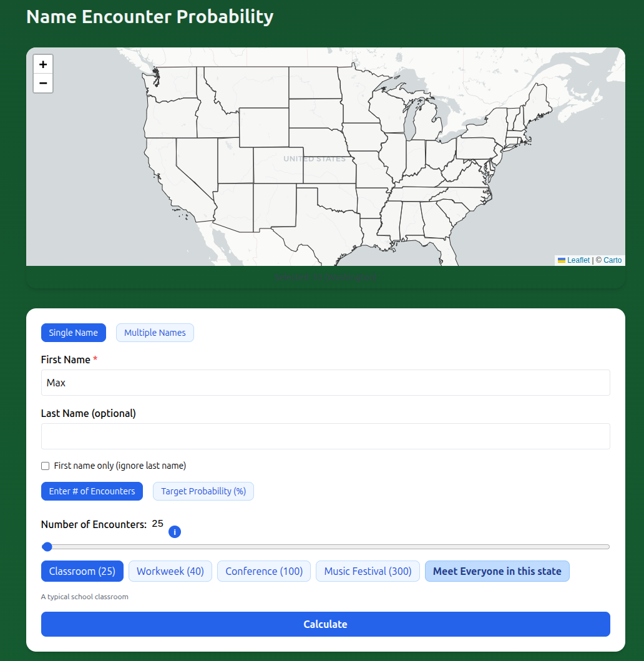Choose the Workweek (40) preset
Image resolution: width=644 pixels, height=661 pixels.
point(170,570)
